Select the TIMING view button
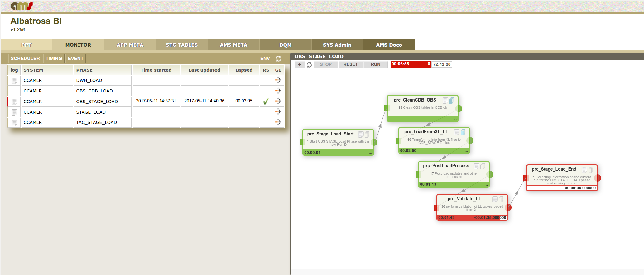644x275 pixels. [54, 59]
